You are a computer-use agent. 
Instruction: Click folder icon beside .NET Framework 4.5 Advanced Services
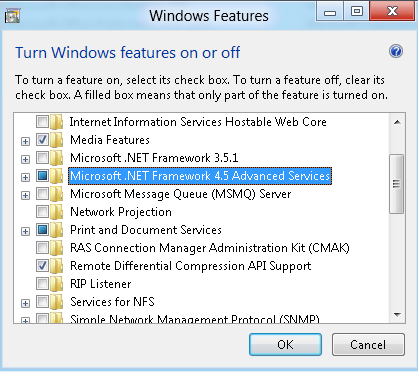tap(57, 176)
